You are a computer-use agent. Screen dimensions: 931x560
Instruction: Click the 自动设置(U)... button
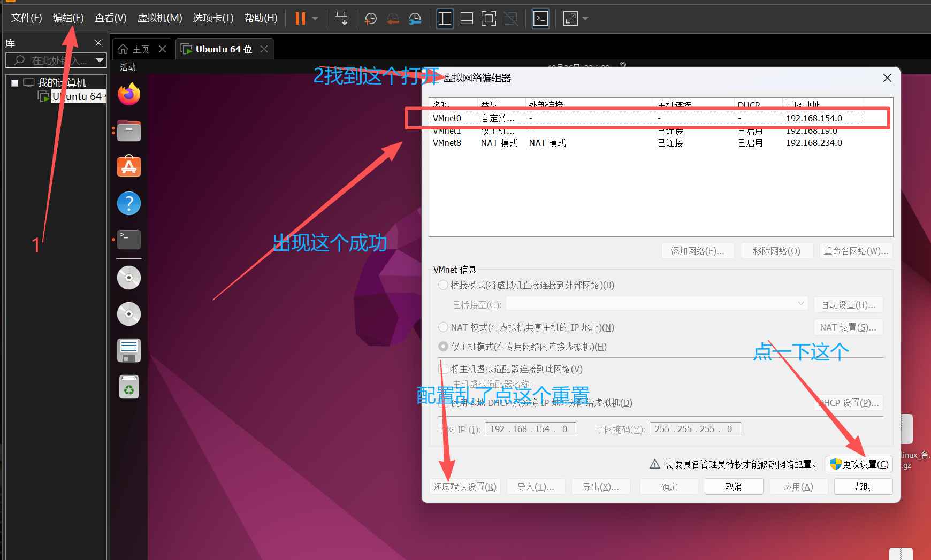(x=849, y=305)
